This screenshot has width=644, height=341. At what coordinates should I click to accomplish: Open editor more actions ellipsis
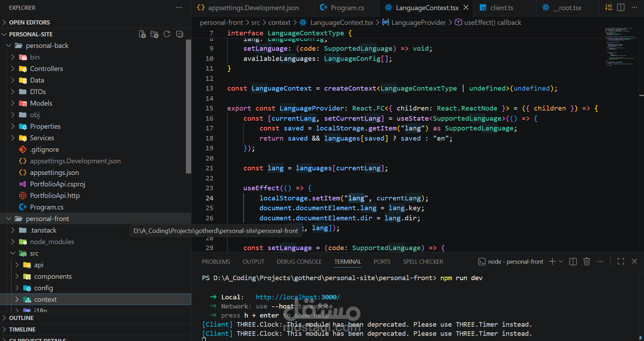click(634, 7)
